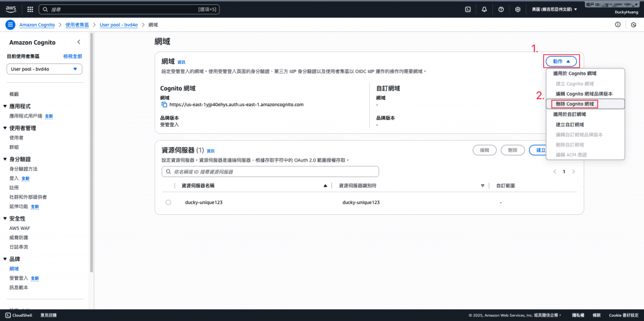Click the User pool - bvd4o breadcrumb
Viewport: 644px width, 321px height.
point(119,24)
